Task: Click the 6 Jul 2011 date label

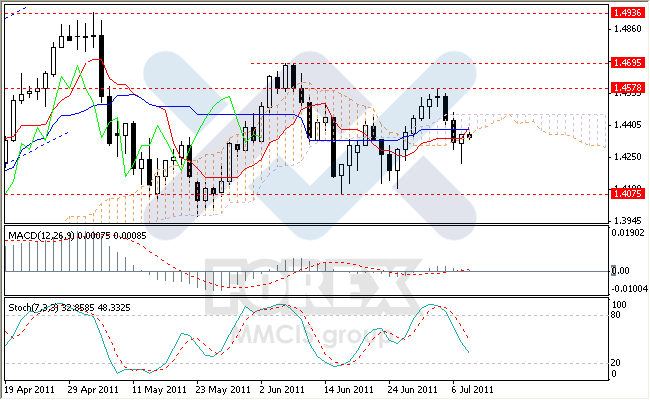Action: point(473,390)
